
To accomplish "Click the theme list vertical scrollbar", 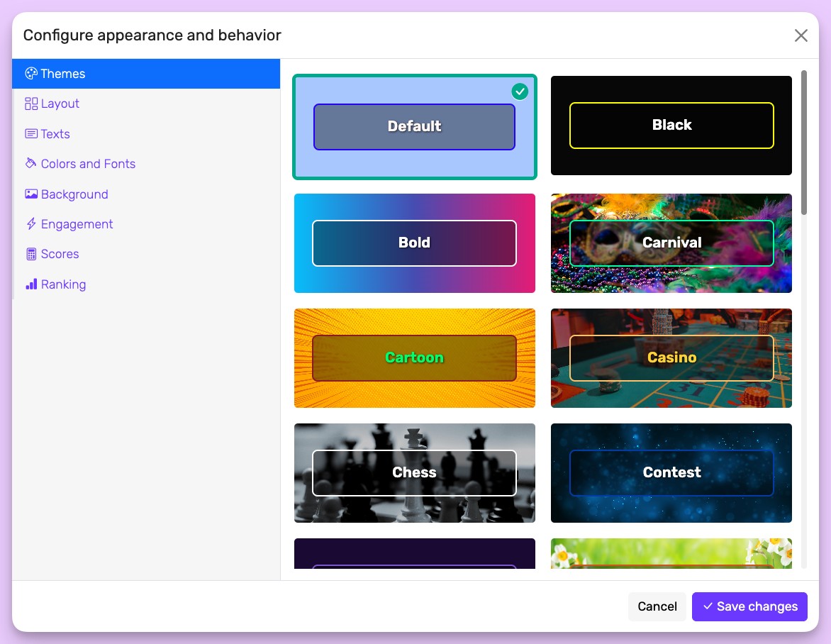I will pyautogui.click(x=803, y=143).
